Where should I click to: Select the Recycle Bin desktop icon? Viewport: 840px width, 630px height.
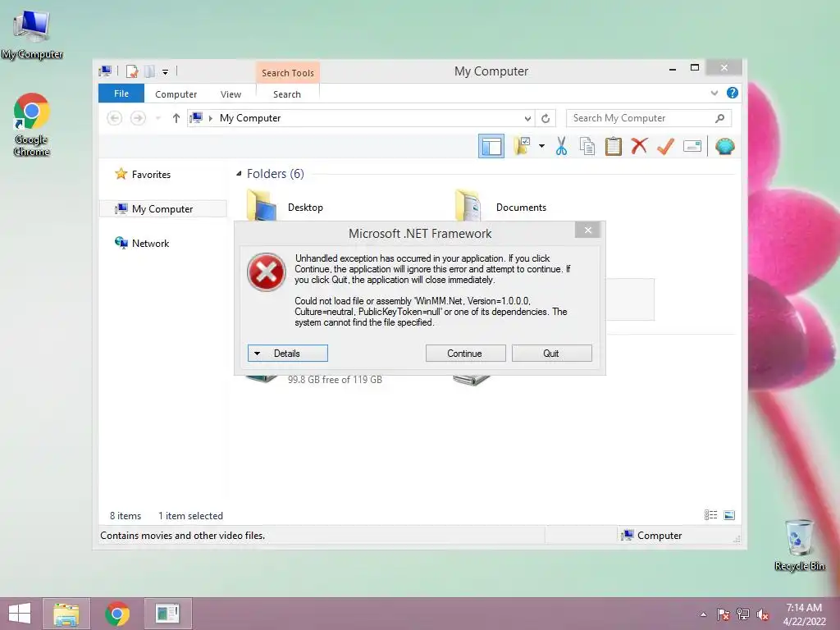799,545
